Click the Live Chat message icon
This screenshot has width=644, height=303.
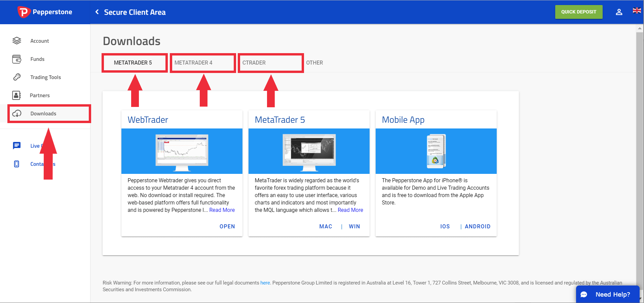[16, 146]
